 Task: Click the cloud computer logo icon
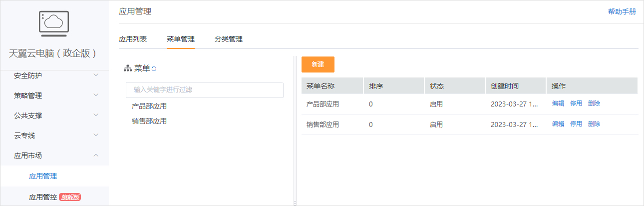[x=54, y=23]
